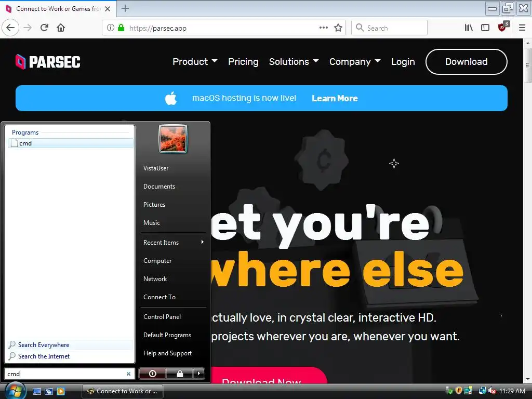Toggle the Firefox sidebar icon
Image resolution: width=532 pixels, height=399 pixels.
[x=485, y=28]
